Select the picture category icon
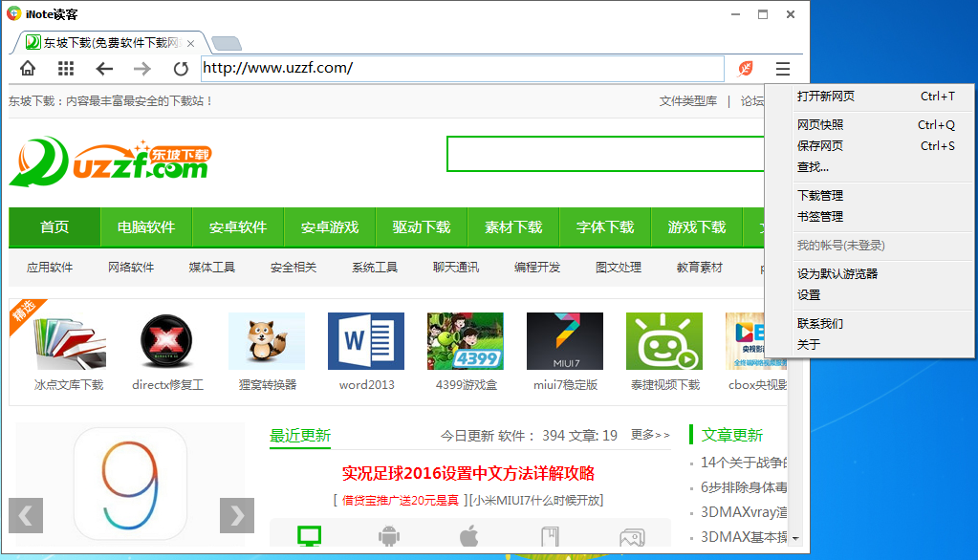The height and width of the screenshot is (560, 978). pos(632,538)
